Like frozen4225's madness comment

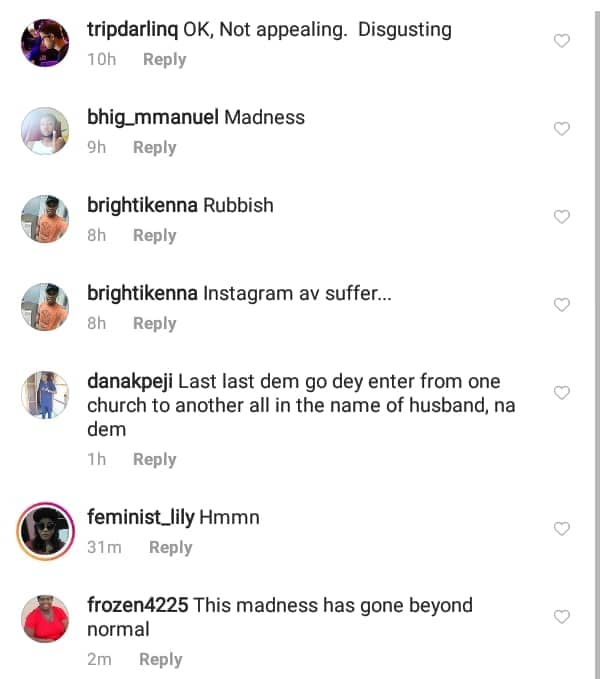[562, 617]
